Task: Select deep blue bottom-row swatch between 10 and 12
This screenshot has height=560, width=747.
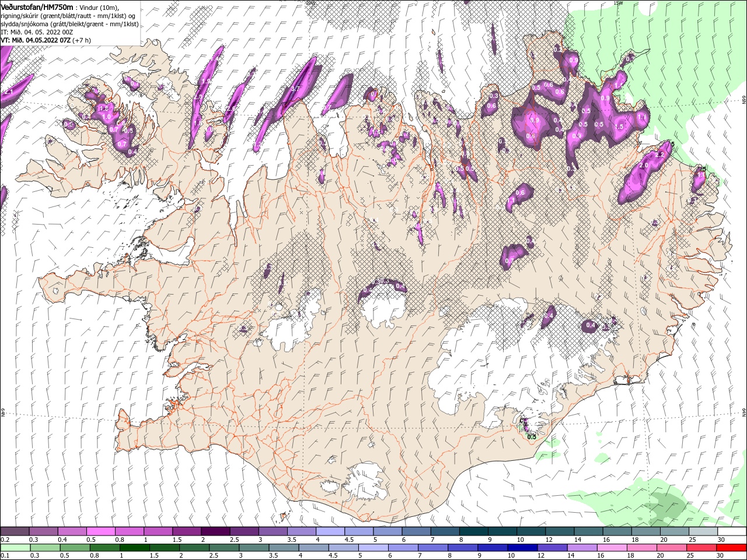Action: [522, 548]
